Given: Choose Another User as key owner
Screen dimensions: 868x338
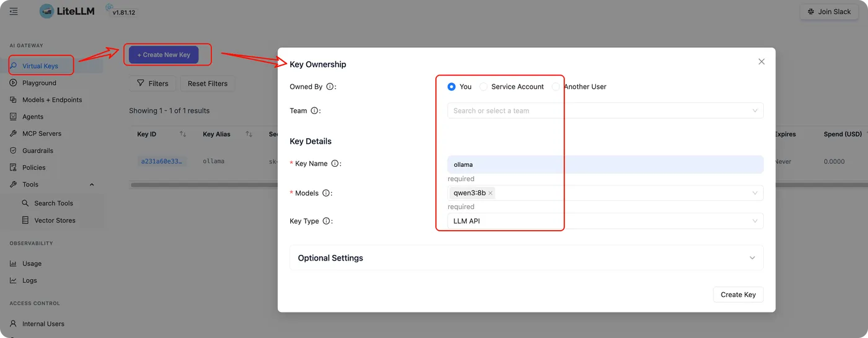Looking at the screenshot, I should 556,87.
